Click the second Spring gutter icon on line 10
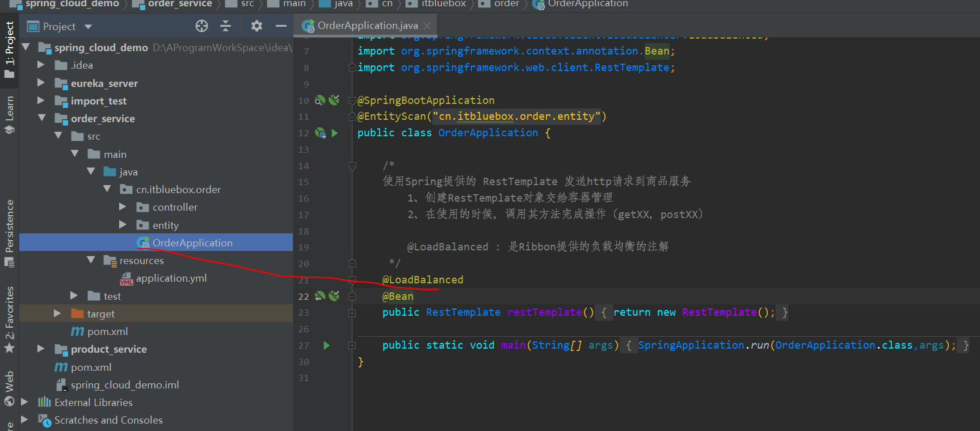Image resolution: width=980 pixels, height=431 pixels. 334,100
